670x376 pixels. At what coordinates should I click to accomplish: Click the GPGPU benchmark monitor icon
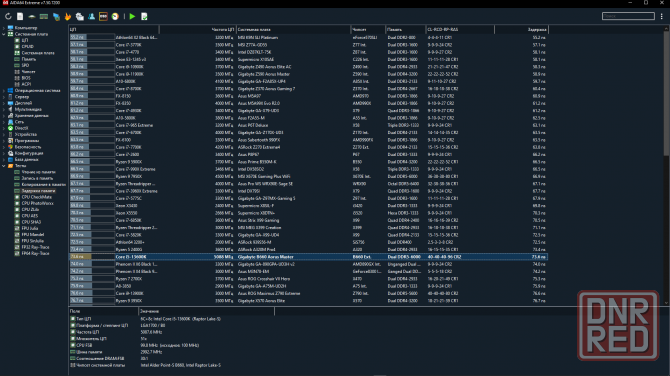56,16
